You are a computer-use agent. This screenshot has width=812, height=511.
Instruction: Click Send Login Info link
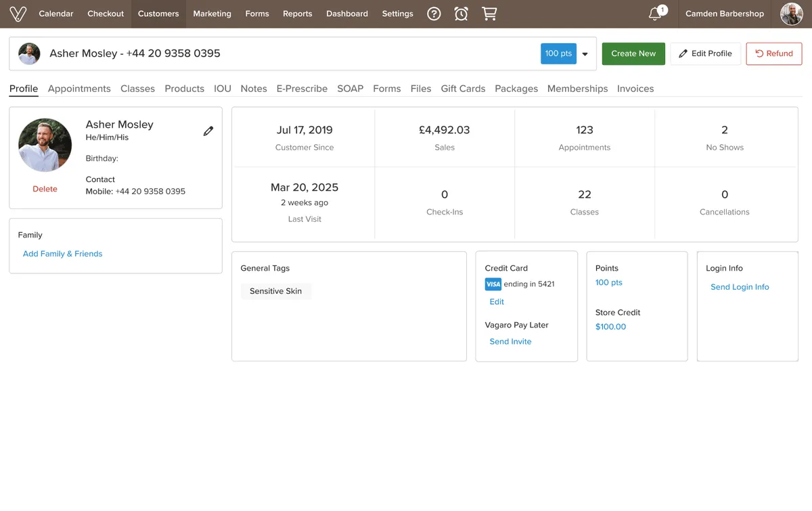click(740, 287)
